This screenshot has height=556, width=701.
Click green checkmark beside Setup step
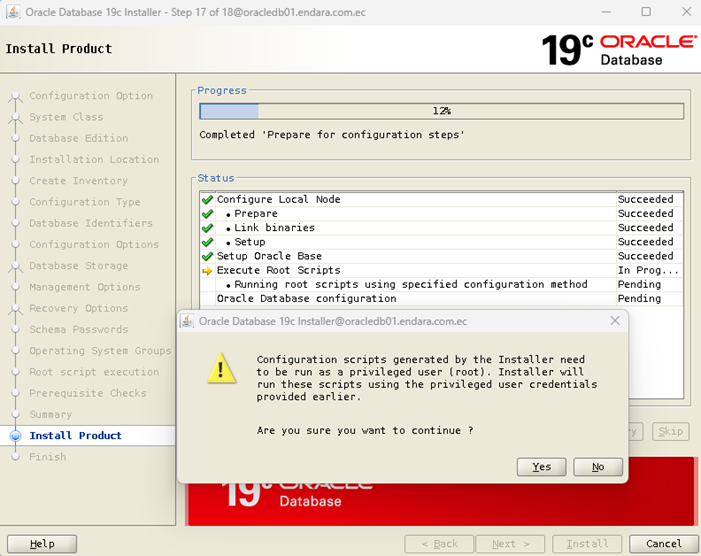point(207,242)
